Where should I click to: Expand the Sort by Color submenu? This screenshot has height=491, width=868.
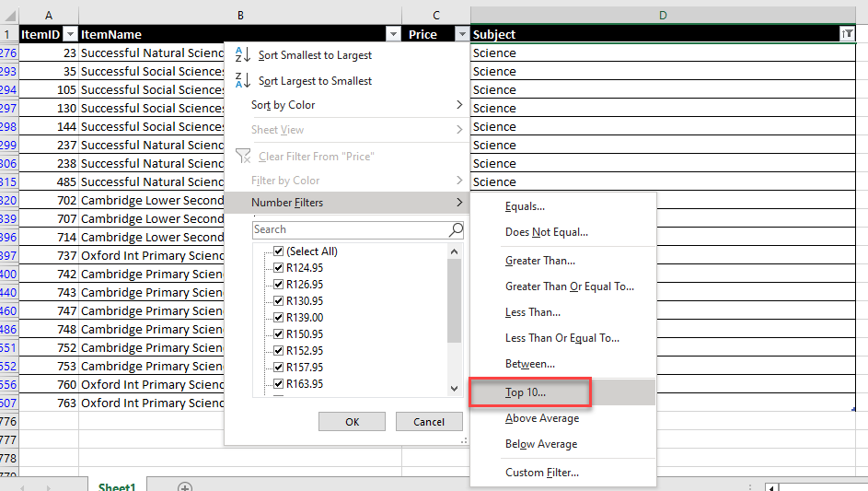point(357,105)
